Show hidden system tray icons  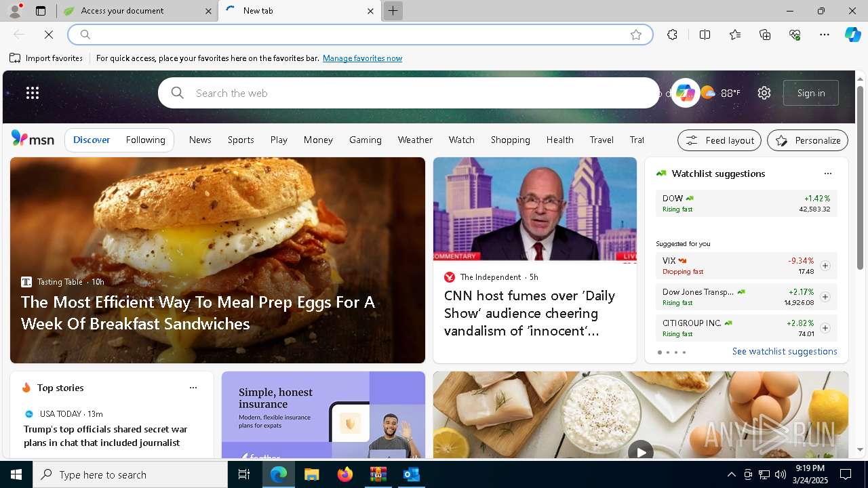731,474
